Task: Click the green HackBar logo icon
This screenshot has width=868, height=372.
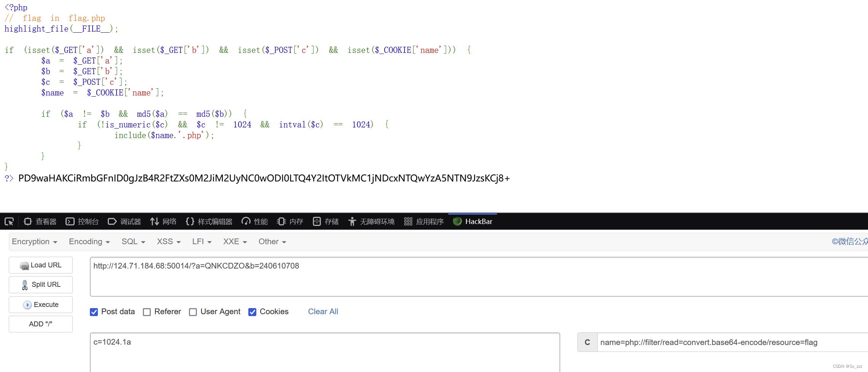Action: [x=457, y=221]
